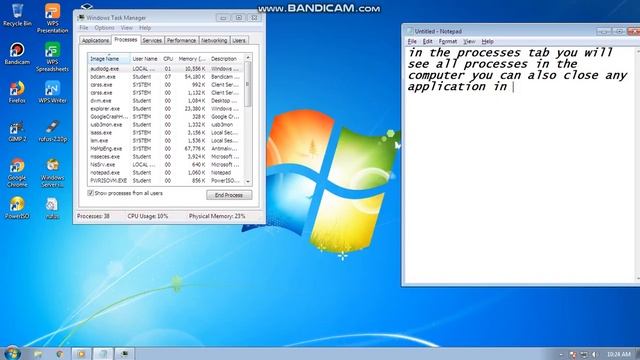Launch WPS Presentation from the desktop
The height and width of the screenshot is (360, 640).
point(52,18)
